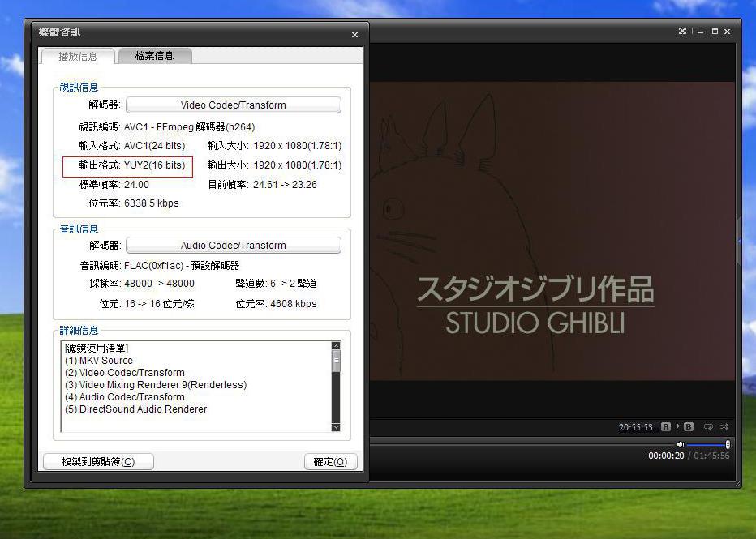
Task: Switch to the 檔案信息 tab
Action: pos(154,56)
